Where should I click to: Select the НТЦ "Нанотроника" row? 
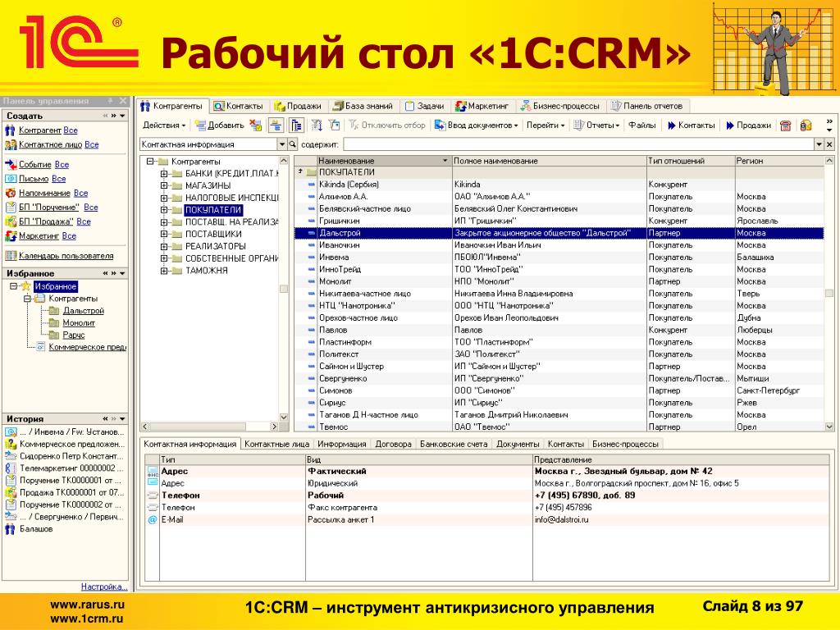(559, 305)
